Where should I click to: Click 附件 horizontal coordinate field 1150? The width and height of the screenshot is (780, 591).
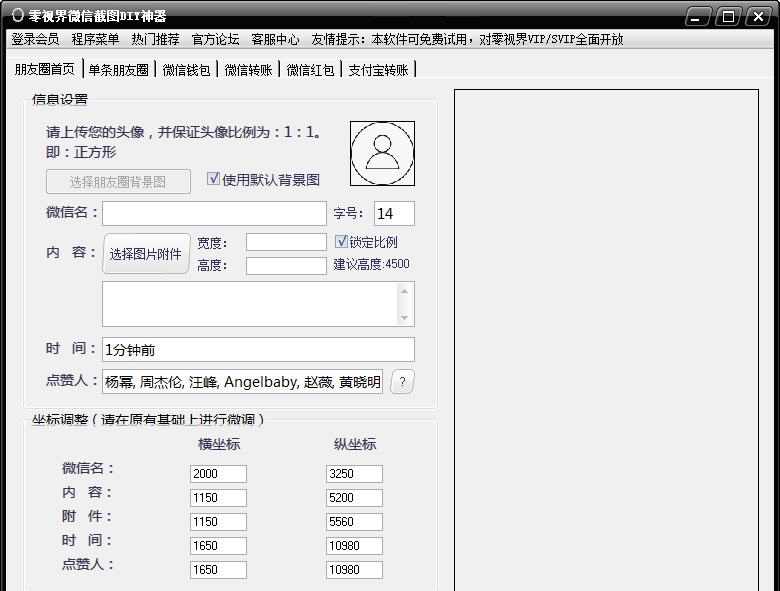(218, 522)
